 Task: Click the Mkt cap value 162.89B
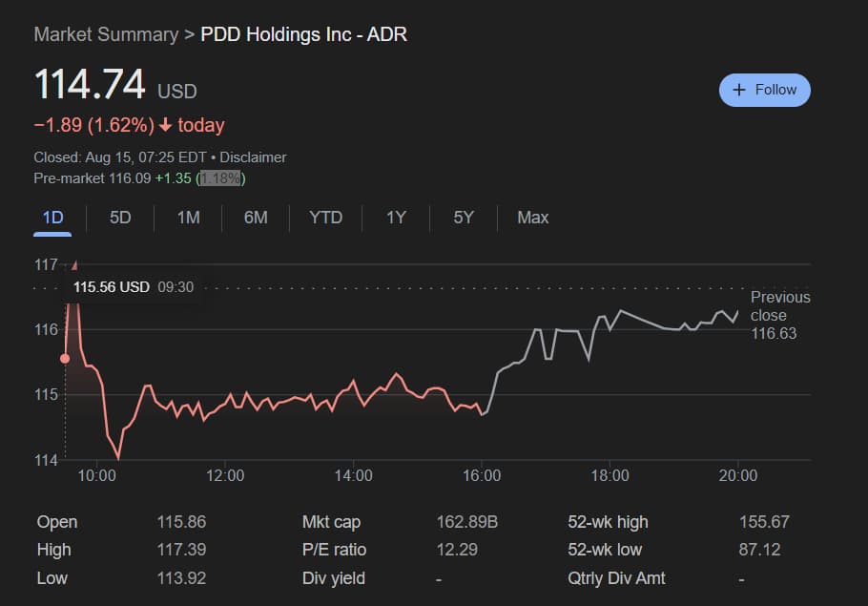tap(467, 522)
